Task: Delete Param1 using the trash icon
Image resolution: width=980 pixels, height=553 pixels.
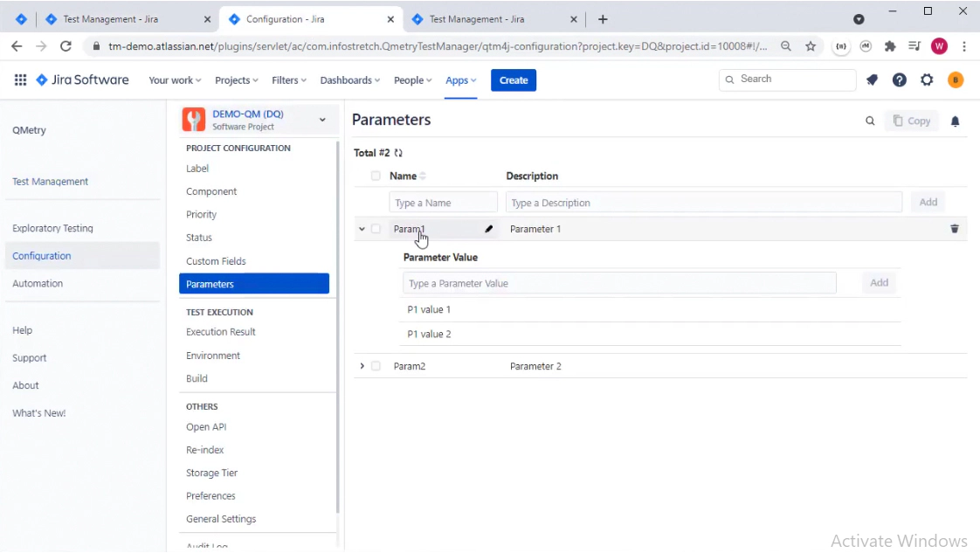Action: (955, 229)
